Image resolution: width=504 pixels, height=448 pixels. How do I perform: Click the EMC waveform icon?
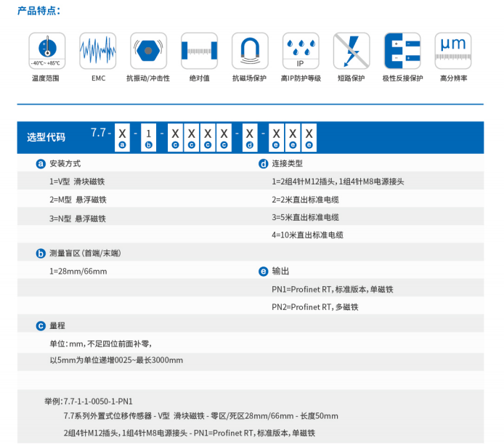click(97, 50)
